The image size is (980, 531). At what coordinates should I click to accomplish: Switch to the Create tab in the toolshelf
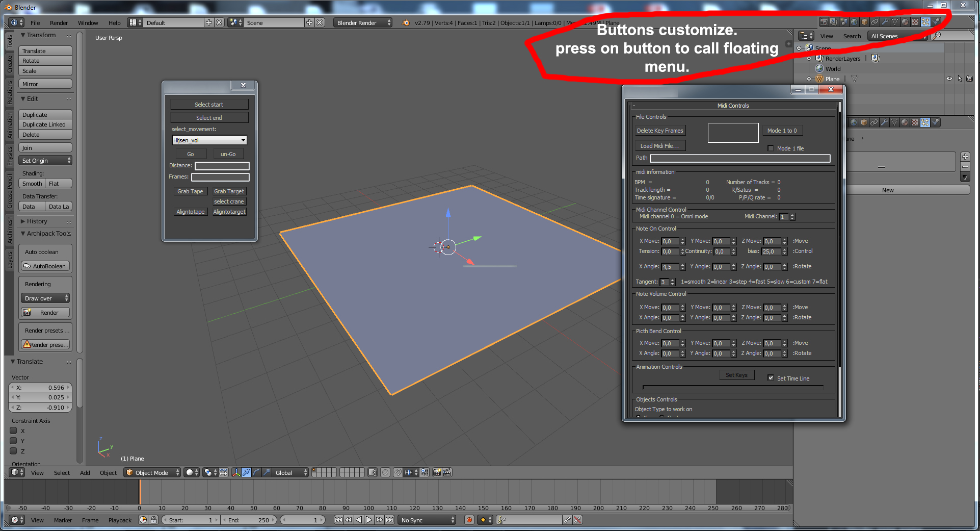tap(9, 64)
